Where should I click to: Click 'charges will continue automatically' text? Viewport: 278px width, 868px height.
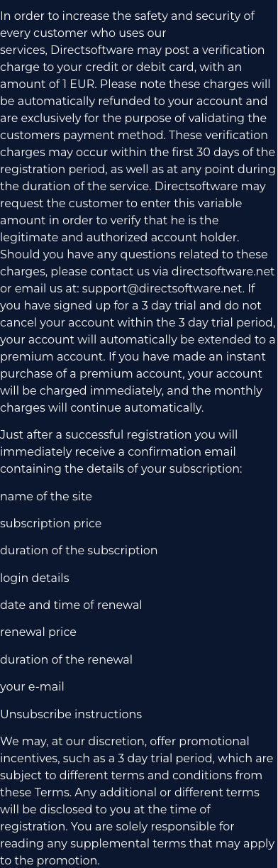[x=101, y=407]
